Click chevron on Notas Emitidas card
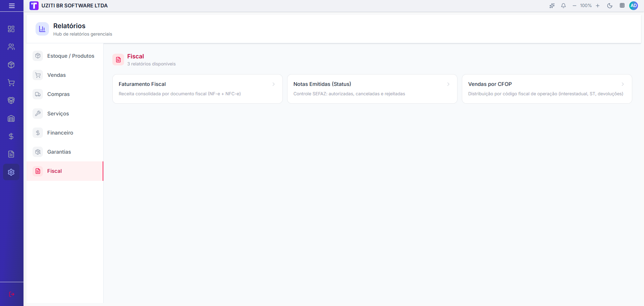The height and width of the screenshot is (306, 644). (448, 84)
